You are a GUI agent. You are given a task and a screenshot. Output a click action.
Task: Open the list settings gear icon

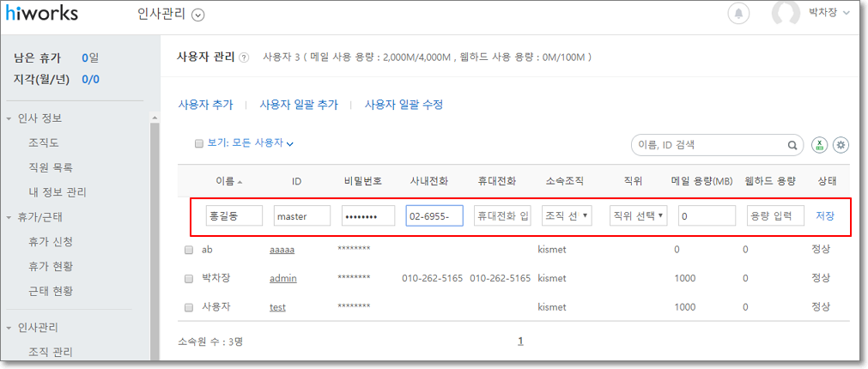[841, 145]
